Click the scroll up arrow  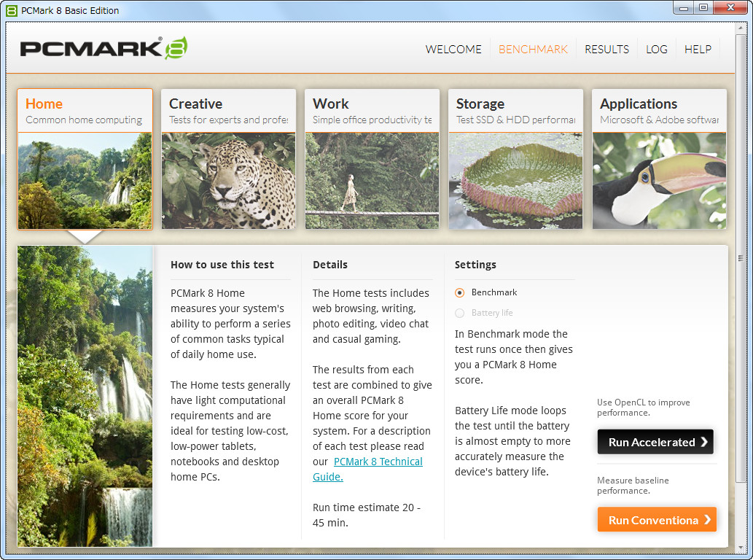click(741, 28)
